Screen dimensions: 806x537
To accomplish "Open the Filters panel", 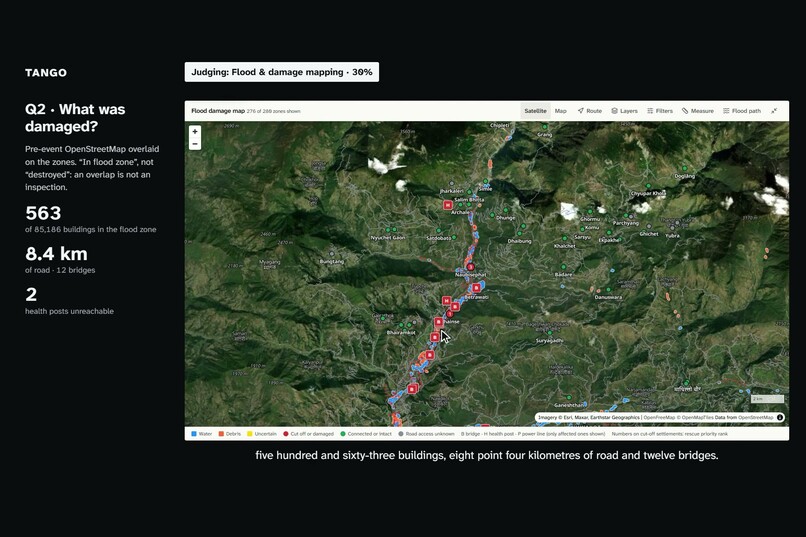I will pyautogui.click(x=660, y=111).
